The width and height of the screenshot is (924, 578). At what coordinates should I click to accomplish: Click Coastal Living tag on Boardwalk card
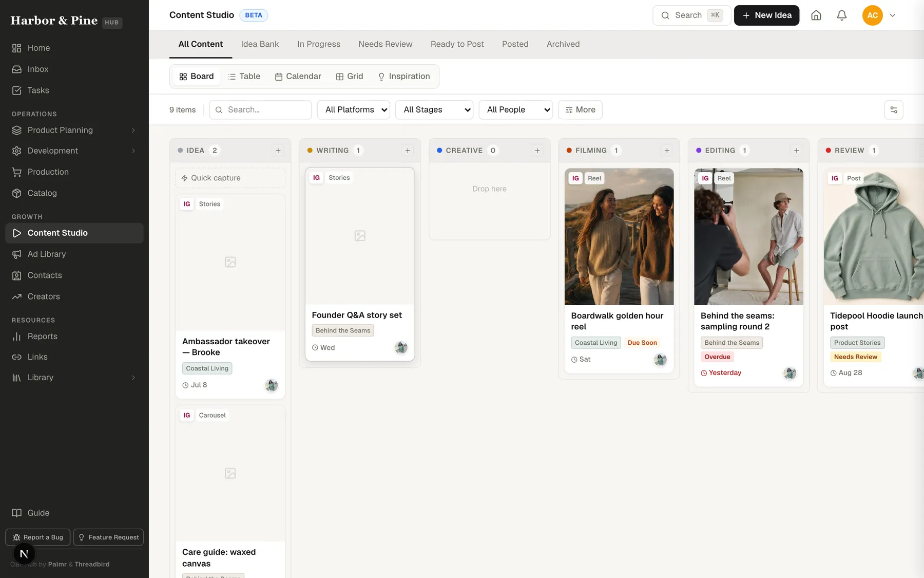596,343
